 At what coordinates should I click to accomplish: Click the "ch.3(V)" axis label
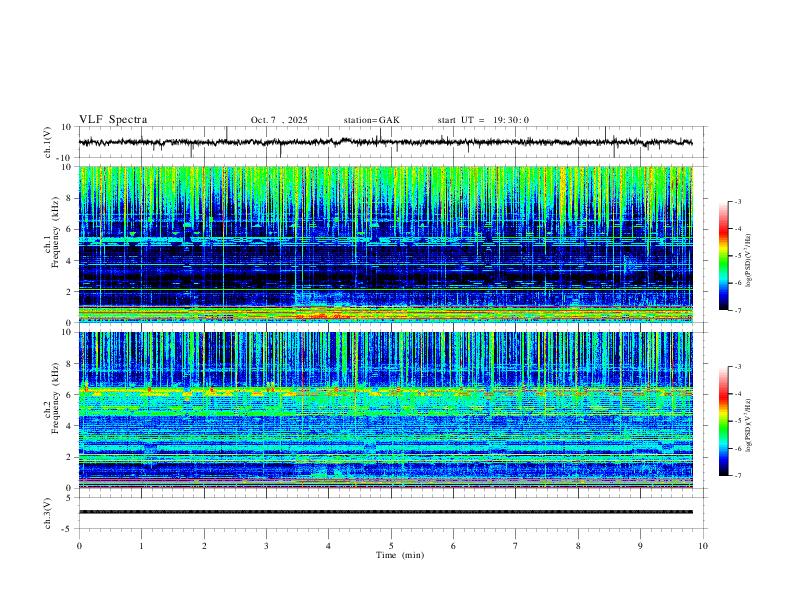pyautogui.click(x=48, y=513)
